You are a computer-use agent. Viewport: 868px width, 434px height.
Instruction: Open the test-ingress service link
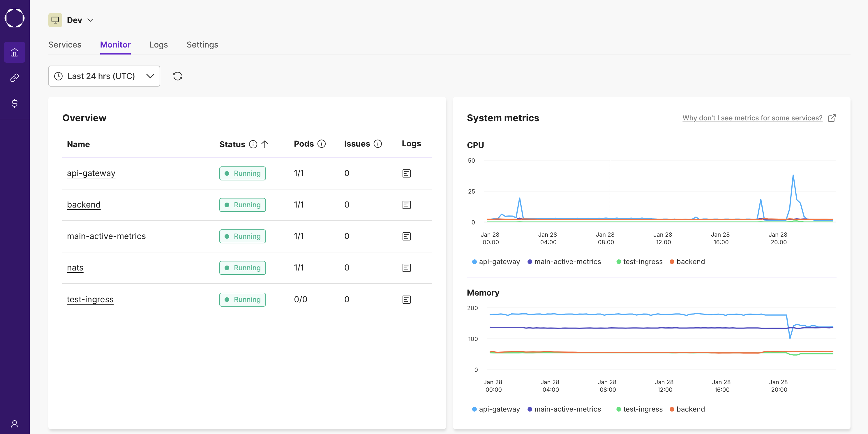point(90,299)
